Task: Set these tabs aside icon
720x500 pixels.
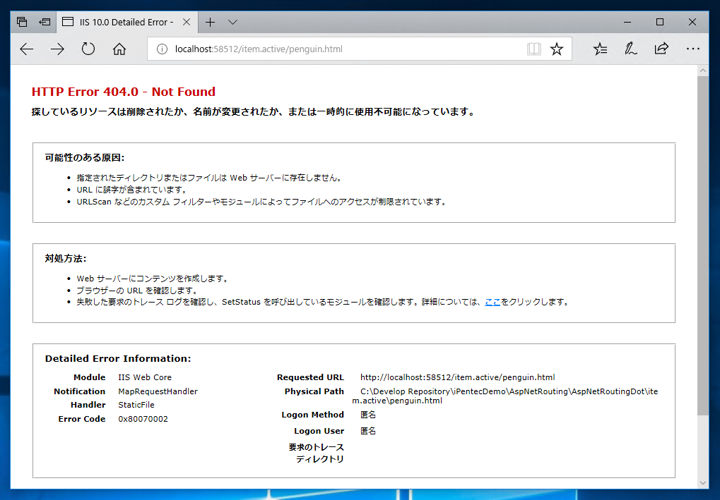Action: coord(45,22)
